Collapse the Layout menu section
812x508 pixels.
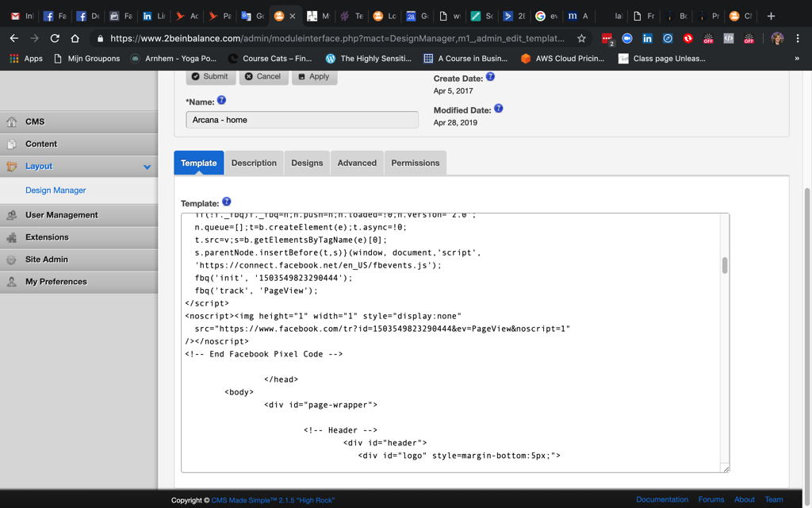click(x=147, y=167)
